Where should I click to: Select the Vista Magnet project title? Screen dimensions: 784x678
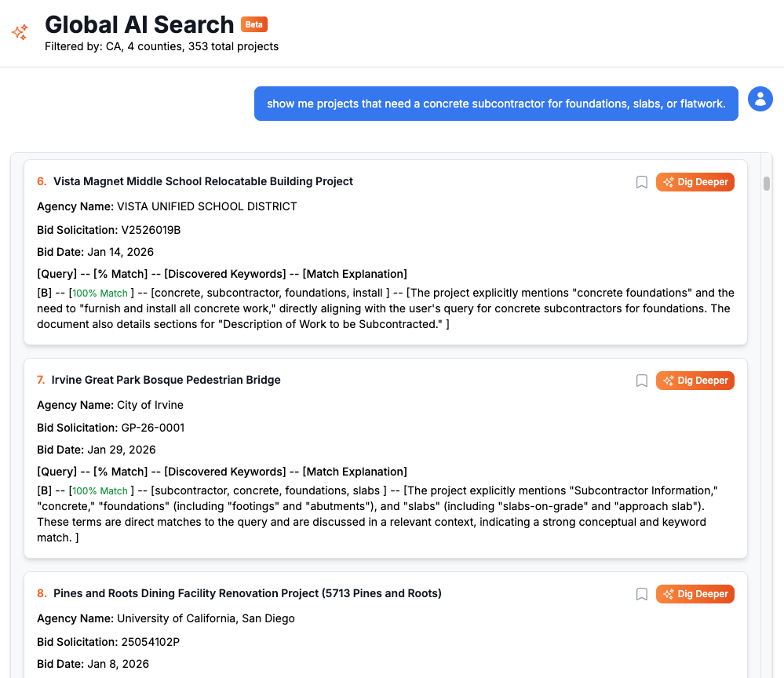click(x=202, y=181)
